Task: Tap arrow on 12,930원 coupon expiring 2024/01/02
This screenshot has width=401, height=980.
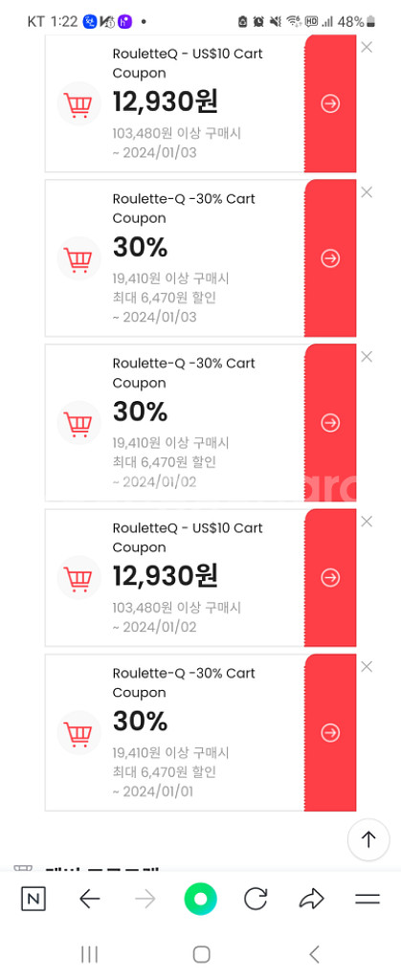Action: (330, 578)
